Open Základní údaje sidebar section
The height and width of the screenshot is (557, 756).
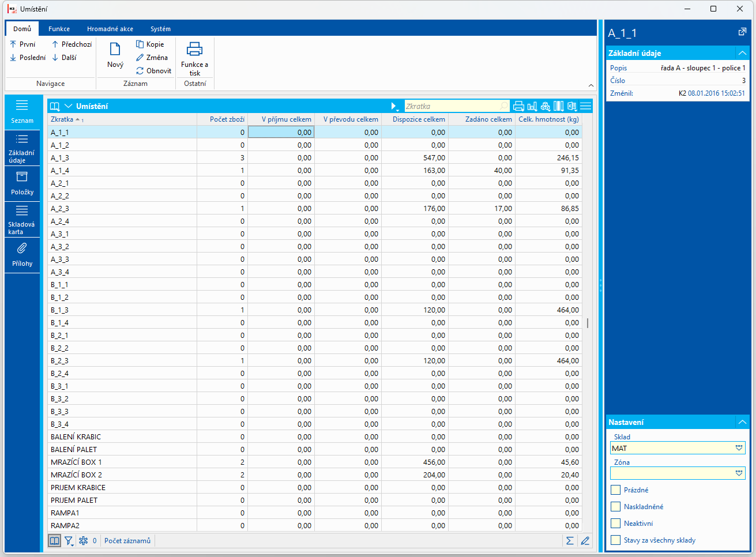tap(22, 148)
